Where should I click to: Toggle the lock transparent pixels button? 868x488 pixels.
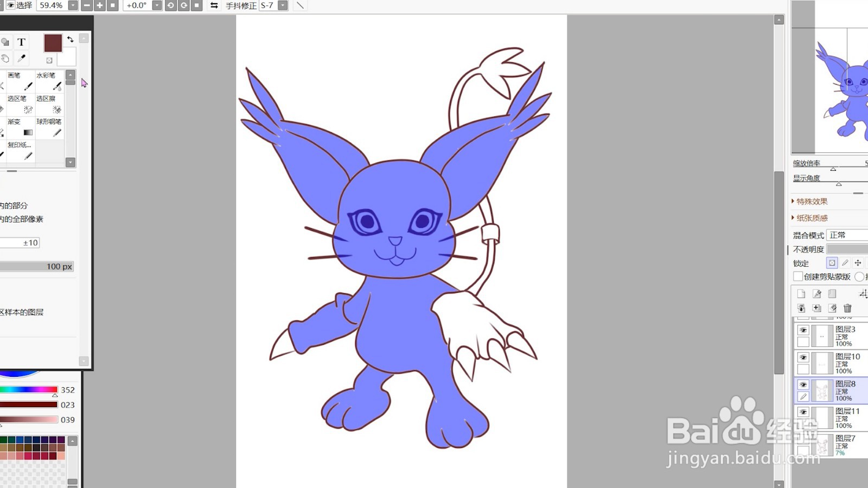pos(832,263)
